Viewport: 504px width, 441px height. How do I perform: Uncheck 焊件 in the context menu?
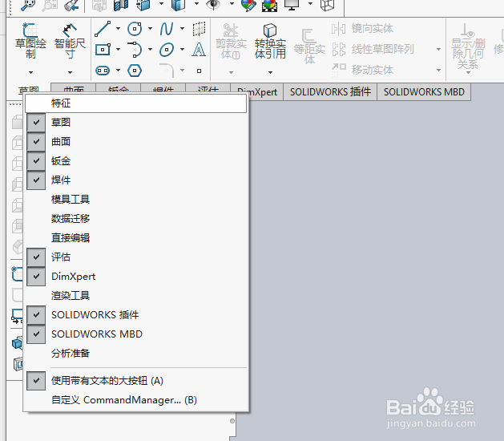36,180
